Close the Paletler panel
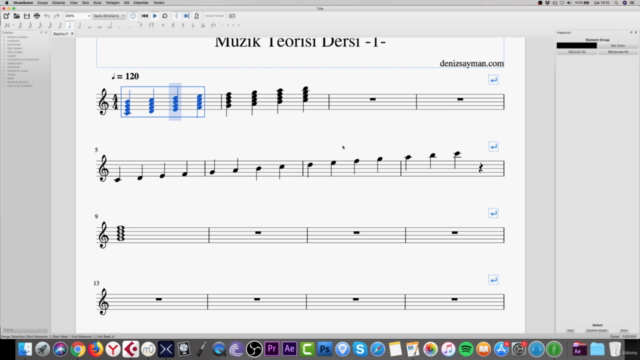 click(x=46, y=32)
